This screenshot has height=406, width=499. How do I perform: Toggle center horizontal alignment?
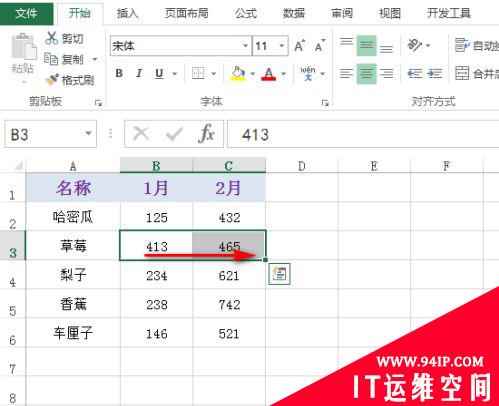click(366, 73)
